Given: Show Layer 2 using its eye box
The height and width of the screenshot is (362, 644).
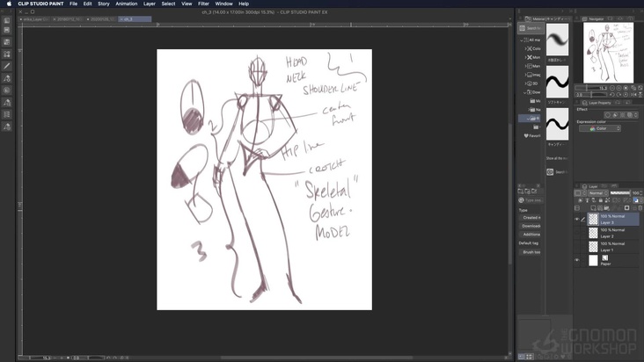Looking at the screenshot, I should coord(577,233).
